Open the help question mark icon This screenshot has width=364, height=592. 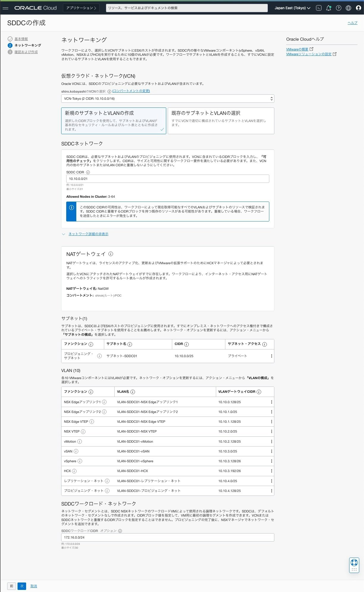coord(338,8)
